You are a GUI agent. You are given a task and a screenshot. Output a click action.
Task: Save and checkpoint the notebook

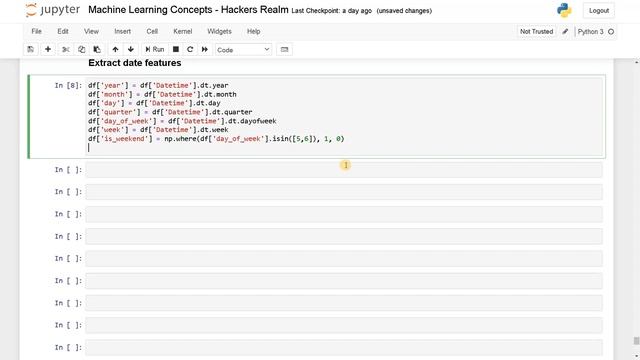tap(31, 49)
